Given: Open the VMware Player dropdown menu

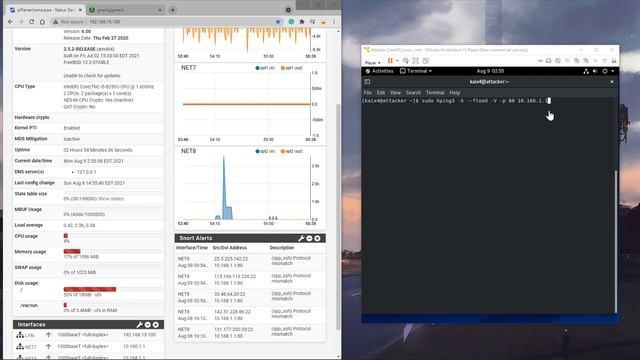Looking at the screenshot, I should (x=373, y=62).
